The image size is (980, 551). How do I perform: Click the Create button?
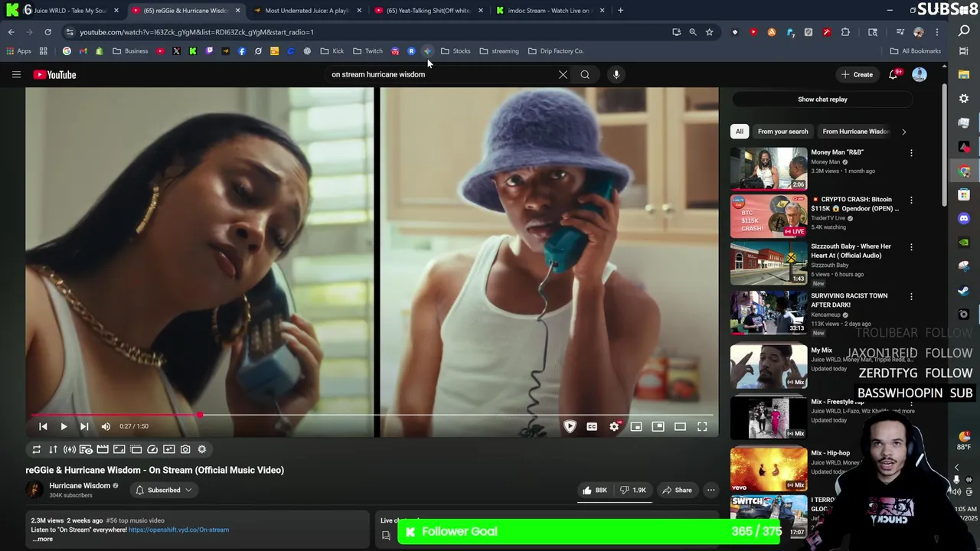click(857, 74)
